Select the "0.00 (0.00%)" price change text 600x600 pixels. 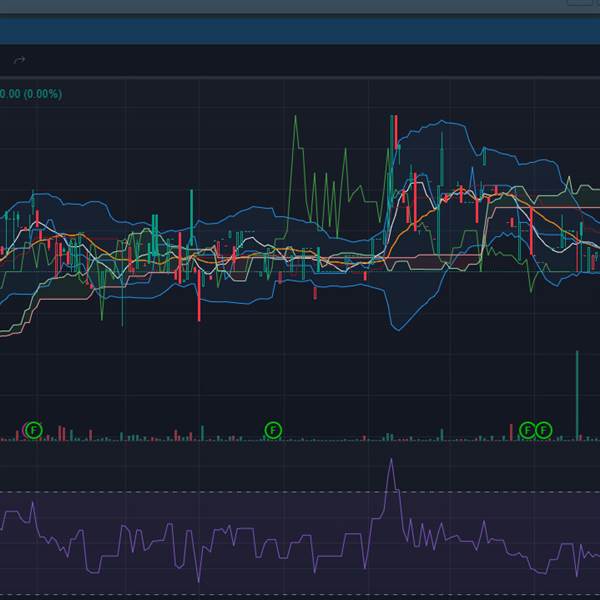coord(31,94)
